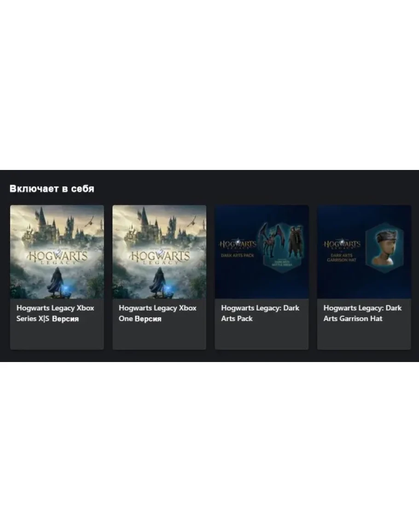Open the Xbox One version cover art
Viewport: 419px width, 532px height.
(x=159, y=252)
